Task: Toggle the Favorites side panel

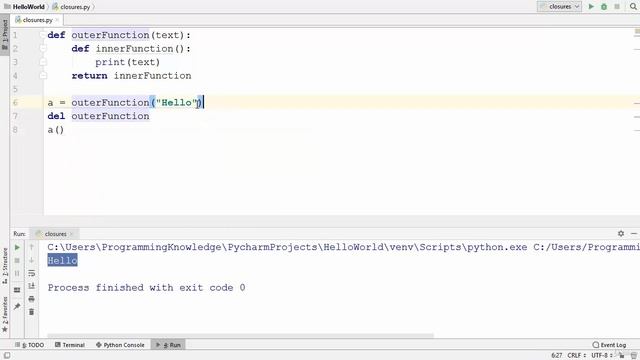Action: pos(5,314)
